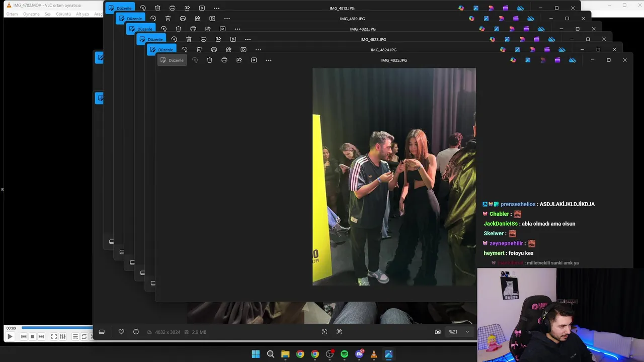This screenshot has width=644, height=362.
Task: Open the Oynatma menu in VLC
Action: pos(31,14)
